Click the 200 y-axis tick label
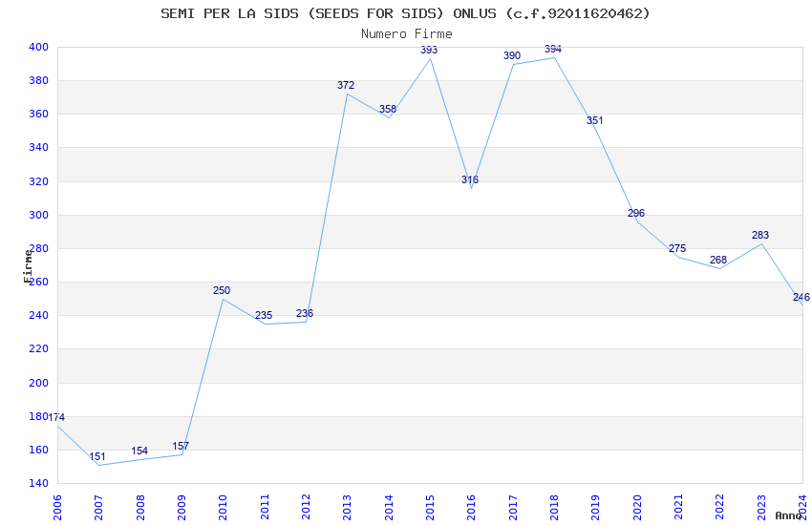Viewport: 812px width, 525px height. coord(38,383)
